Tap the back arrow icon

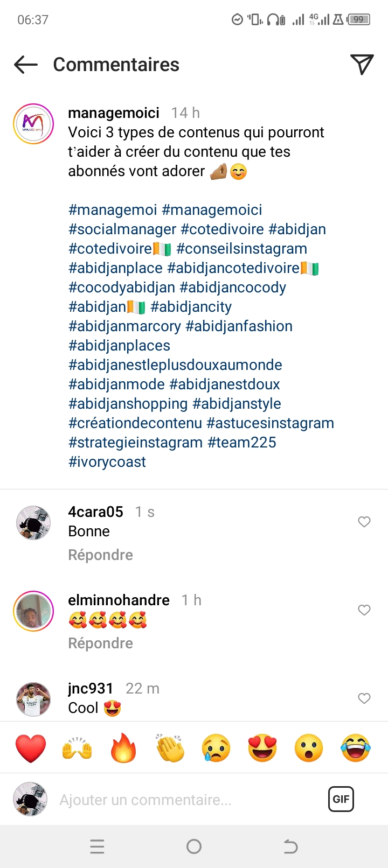(26, 65)
